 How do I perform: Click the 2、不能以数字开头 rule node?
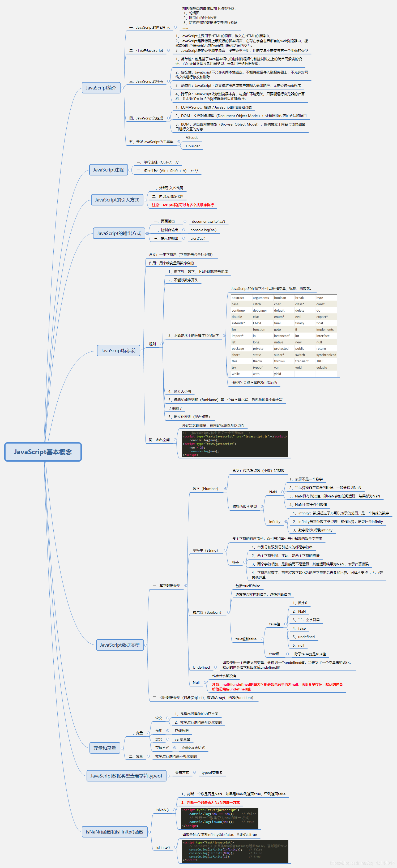pyautogui.click(x=183, y=280)
